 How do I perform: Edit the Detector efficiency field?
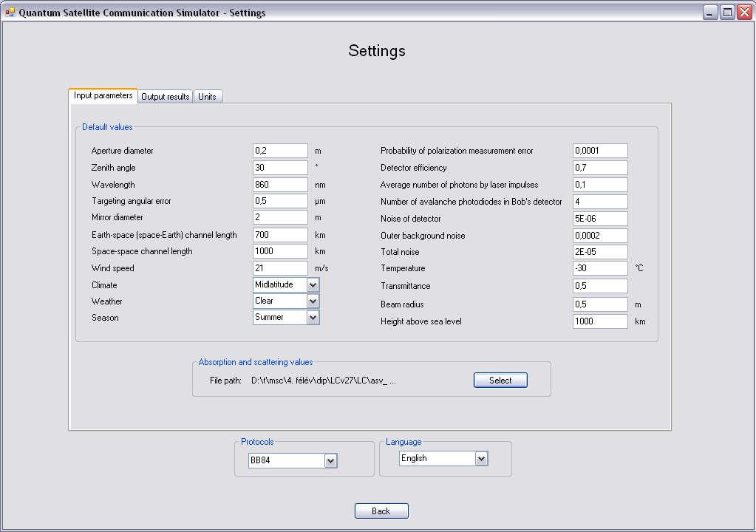[x=600, y=167]
